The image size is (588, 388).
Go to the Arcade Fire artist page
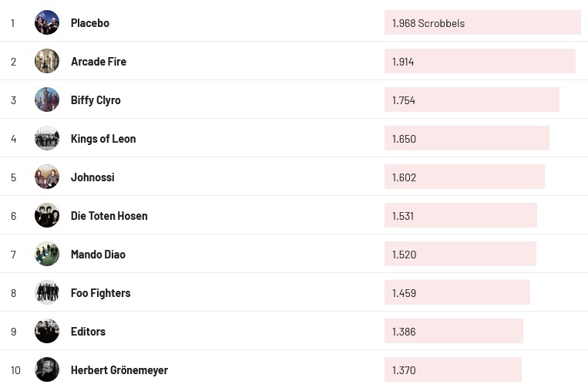point(99,62)
